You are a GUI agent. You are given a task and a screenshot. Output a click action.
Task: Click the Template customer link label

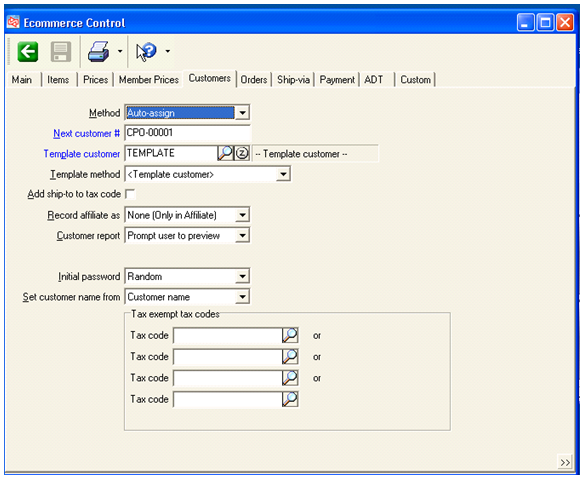82,154
